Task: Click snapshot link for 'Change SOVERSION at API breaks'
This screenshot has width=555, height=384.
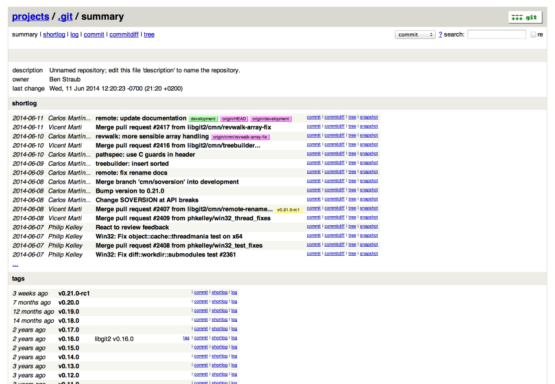Action: pyautogui.click(x=369, y=199)
